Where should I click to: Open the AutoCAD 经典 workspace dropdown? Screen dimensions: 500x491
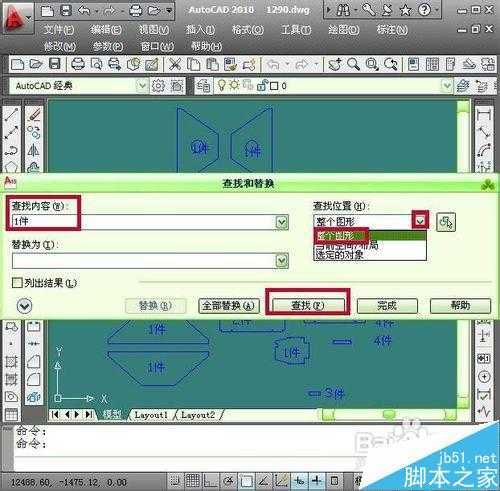(x=142, y=86)
